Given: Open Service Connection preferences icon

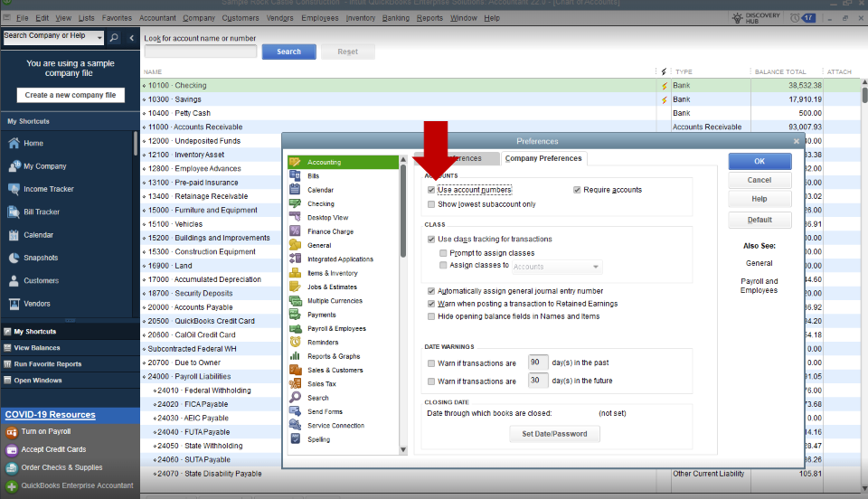Looking at the screenshot, I should click(295, 425).
